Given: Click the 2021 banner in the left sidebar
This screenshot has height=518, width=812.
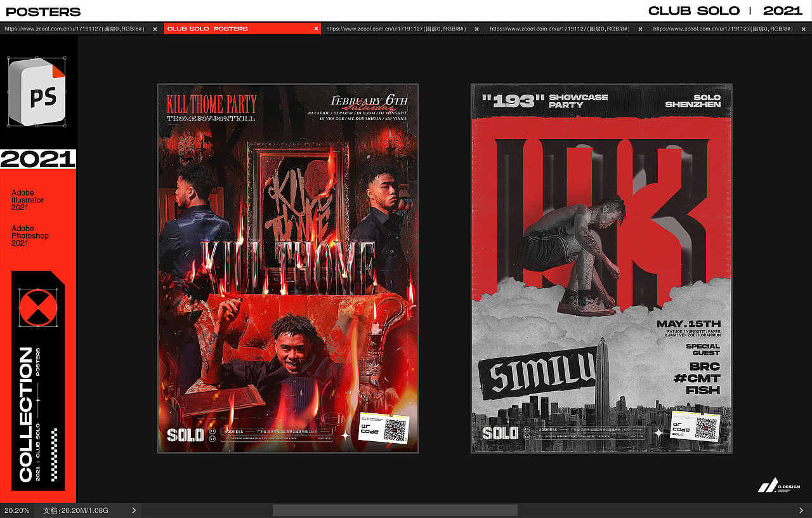Looking at the screenshot, I should [x=38, y=159].
